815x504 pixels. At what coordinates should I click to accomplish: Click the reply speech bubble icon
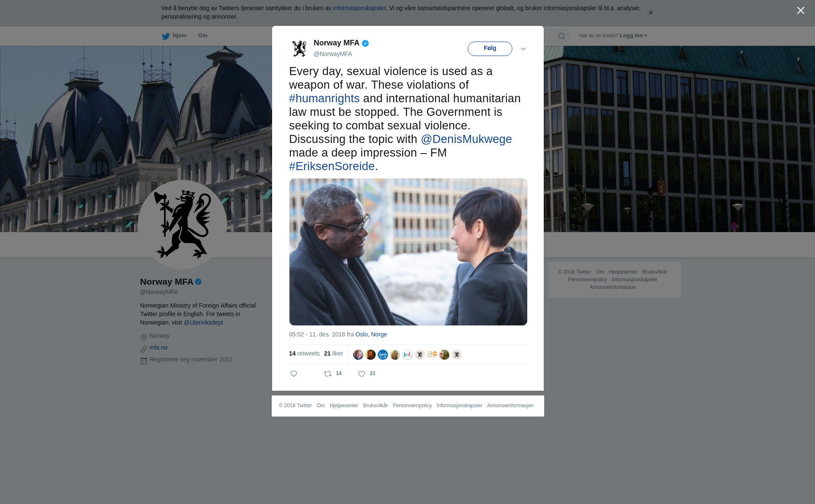[x=294, y=374]
